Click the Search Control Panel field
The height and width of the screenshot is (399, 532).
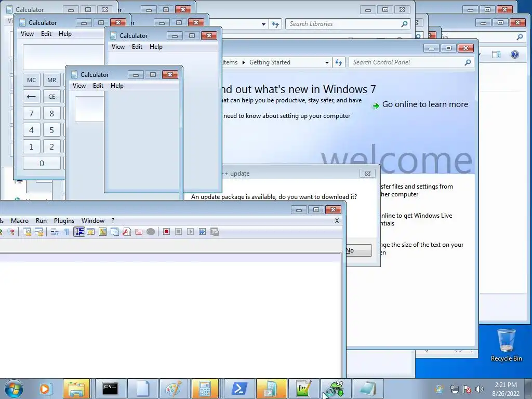(411, 62)
